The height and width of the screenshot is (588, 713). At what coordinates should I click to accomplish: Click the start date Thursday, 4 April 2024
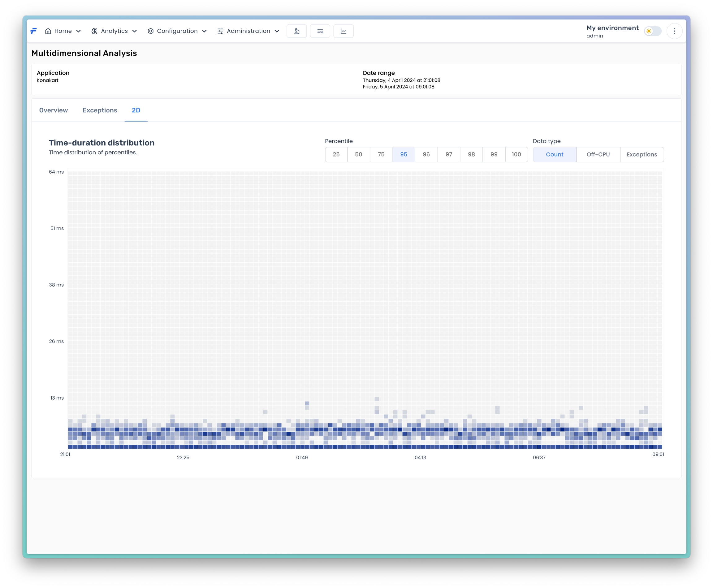coord(402,80)
